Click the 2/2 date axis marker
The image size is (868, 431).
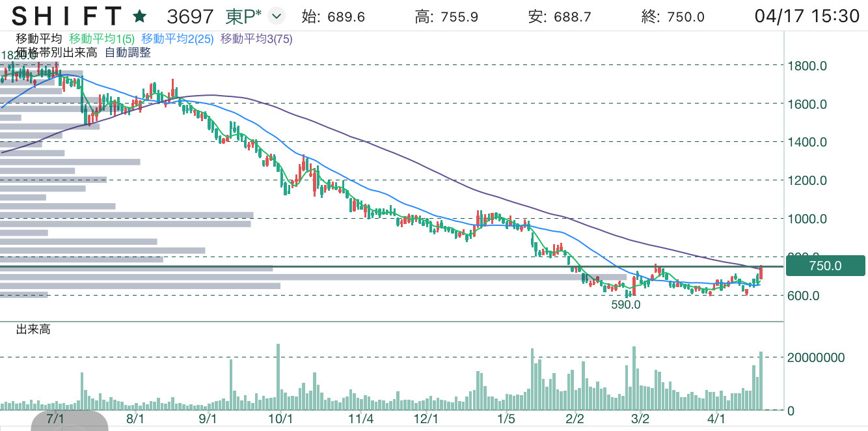575,419
